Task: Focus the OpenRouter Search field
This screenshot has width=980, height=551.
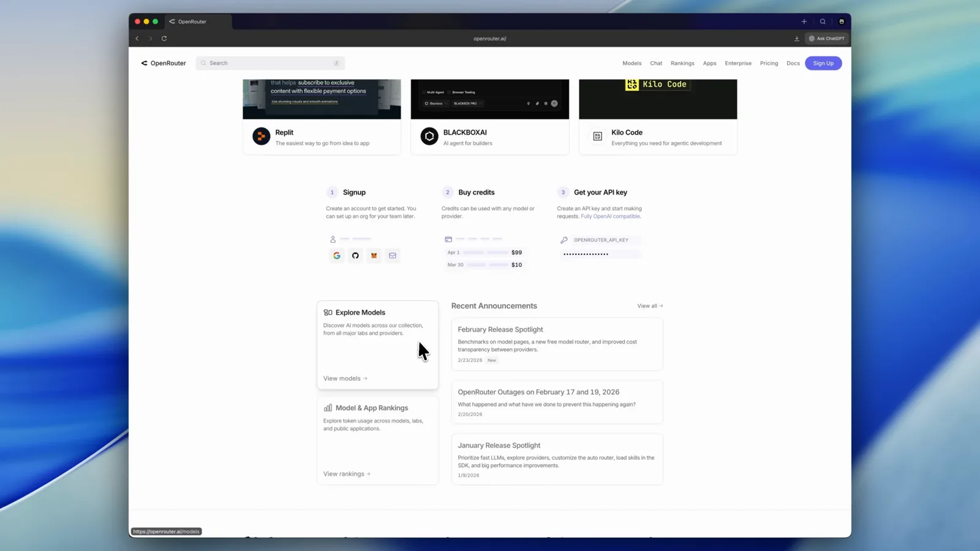Action: (270, 63)
